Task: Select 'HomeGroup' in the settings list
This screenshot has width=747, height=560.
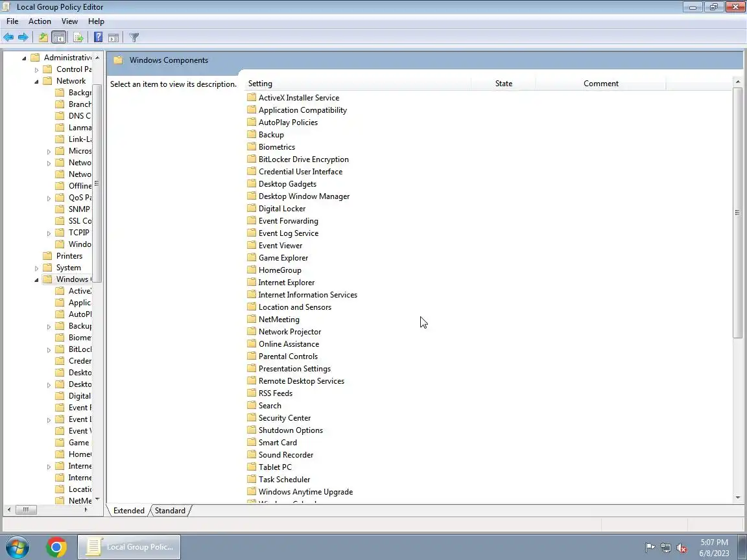Action: pyautogui.click(x=279, y=270)
